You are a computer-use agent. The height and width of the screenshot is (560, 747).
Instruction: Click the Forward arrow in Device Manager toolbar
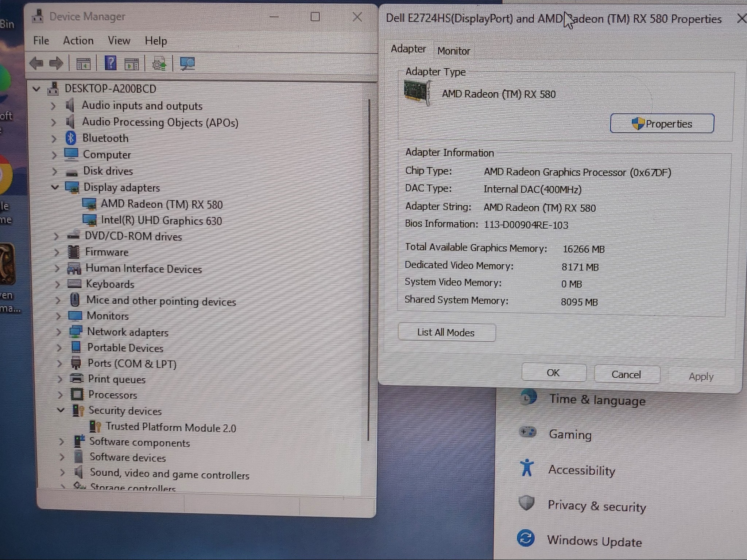(56, 64)
